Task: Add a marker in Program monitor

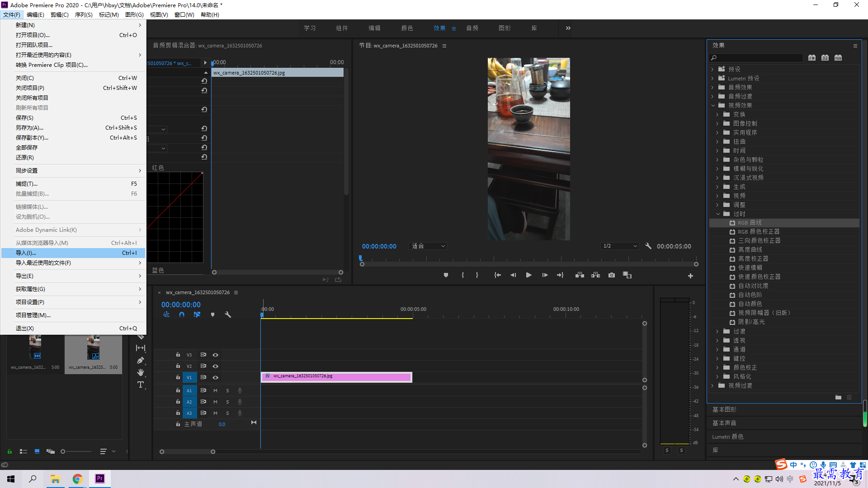Action: tap(446, 275)
